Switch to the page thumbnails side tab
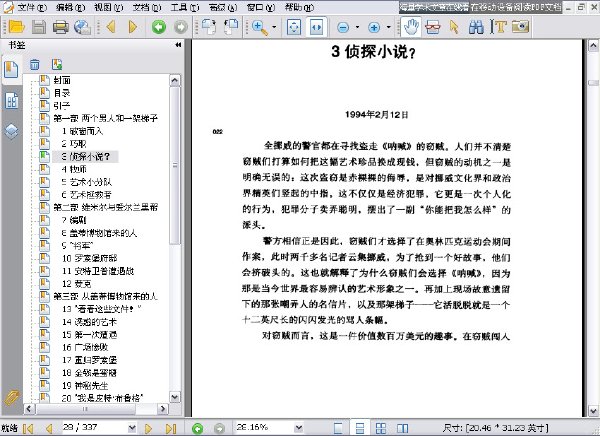This screenshot has height=436, width=600. [x=11, y=101]
